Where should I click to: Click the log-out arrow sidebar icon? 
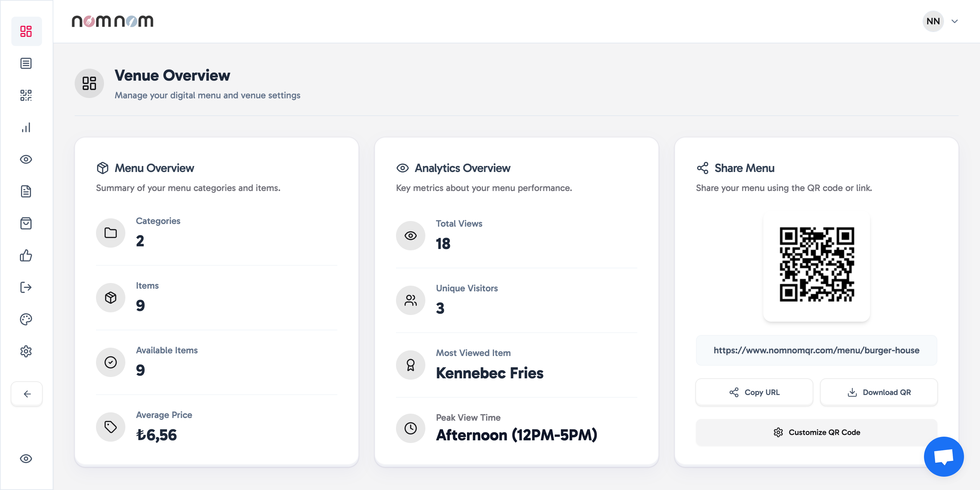[26, 287]
